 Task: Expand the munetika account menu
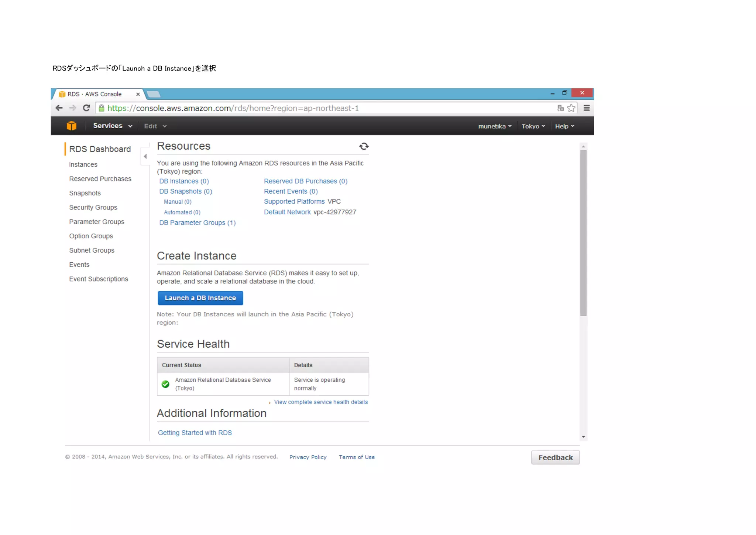(495, 126)
